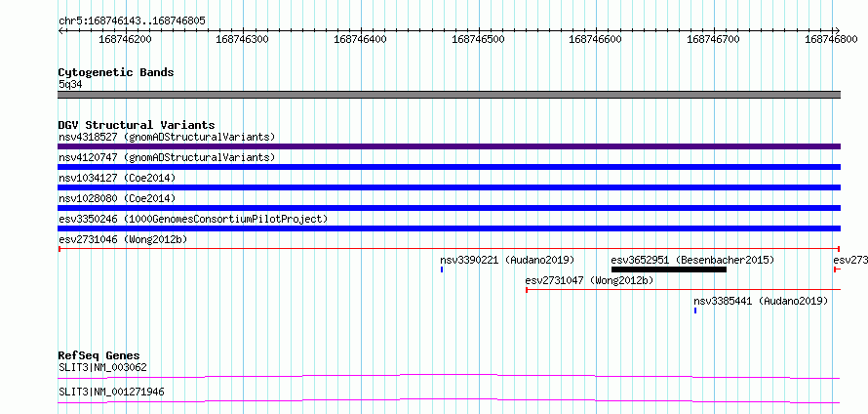Viewport: 868px width, 414px height.
Task: Click the 168746700 ruler position
Action: 713,39
